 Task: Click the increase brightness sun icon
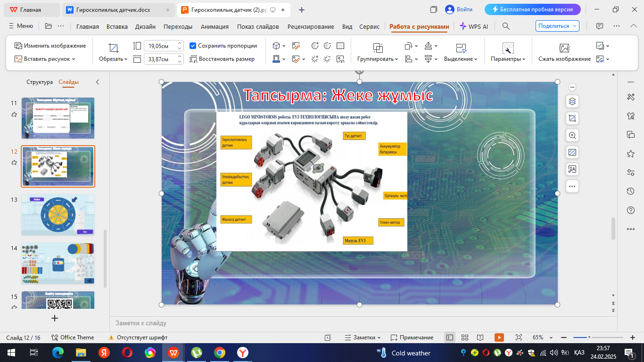tap(315, 59)
